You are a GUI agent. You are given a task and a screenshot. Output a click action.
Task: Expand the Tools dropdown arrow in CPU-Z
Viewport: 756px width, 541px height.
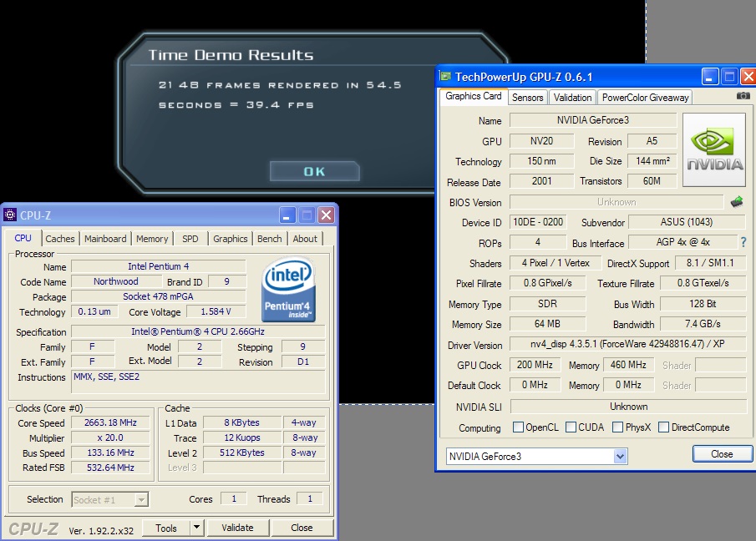196,528
